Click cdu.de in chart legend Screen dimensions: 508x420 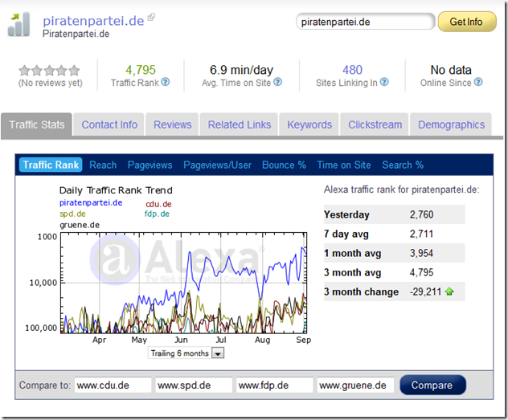(x=158, y=204)
